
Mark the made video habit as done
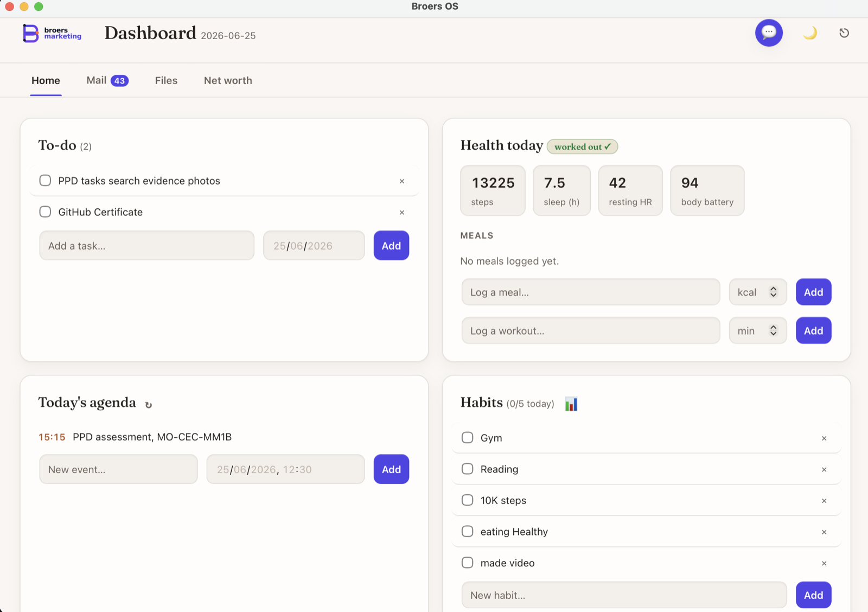[x=467, y=563]
